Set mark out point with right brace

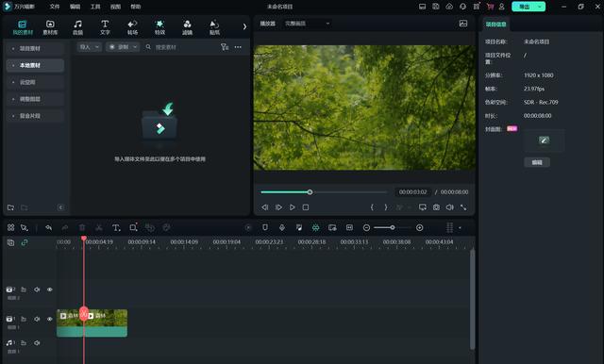tap(386, 207)
